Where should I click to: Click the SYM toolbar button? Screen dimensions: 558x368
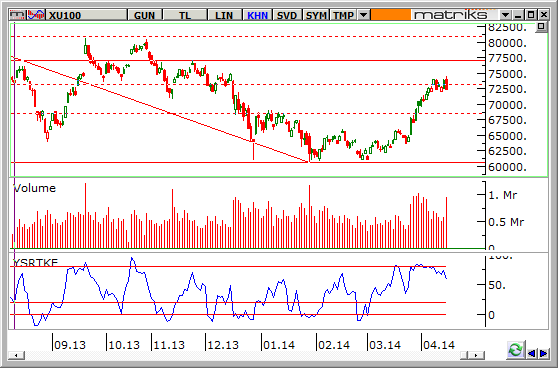[x=316, y=15]
